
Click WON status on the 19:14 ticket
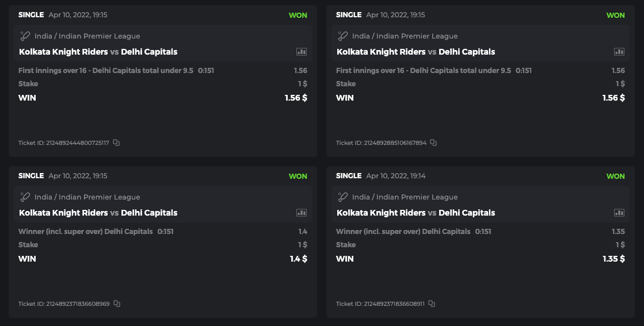615,176
